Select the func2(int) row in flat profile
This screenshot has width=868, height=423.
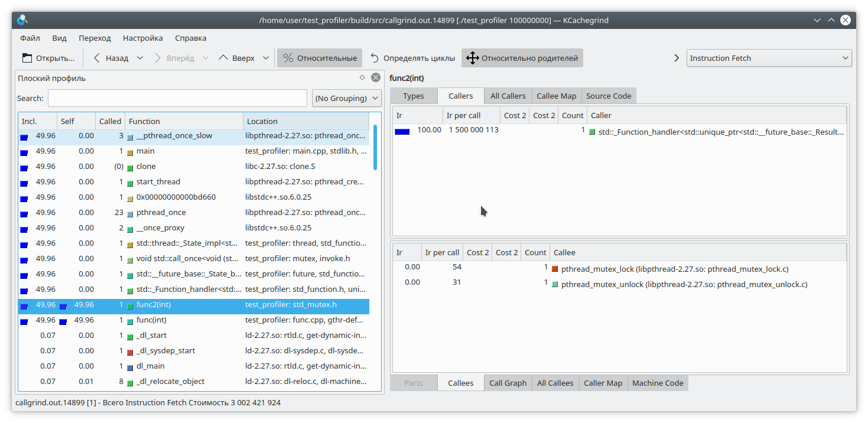tap(194, 305)
